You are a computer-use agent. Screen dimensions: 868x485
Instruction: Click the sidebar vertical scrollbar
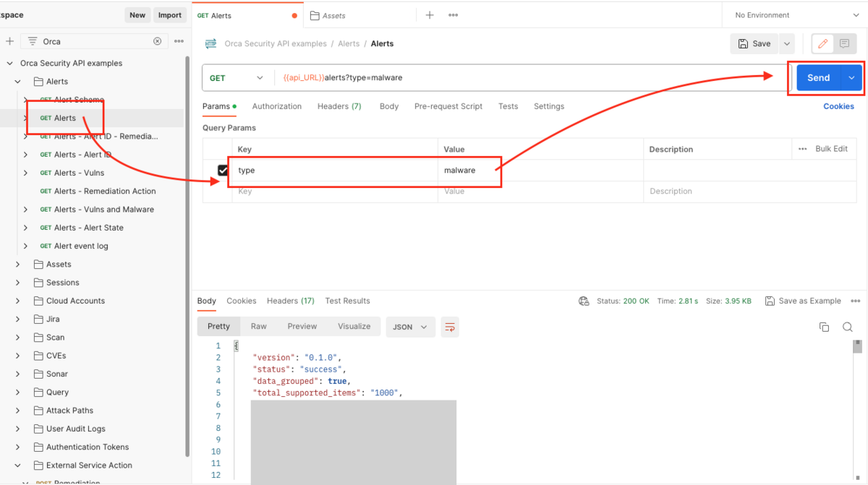(188, 257)
